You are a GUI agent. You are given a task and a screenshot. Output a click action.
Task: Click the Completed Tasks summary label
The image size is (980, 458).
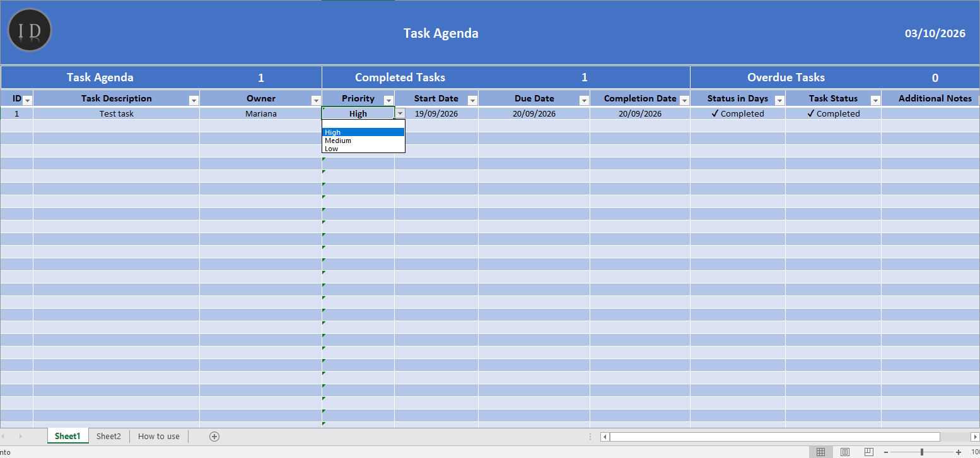(400, 77)
